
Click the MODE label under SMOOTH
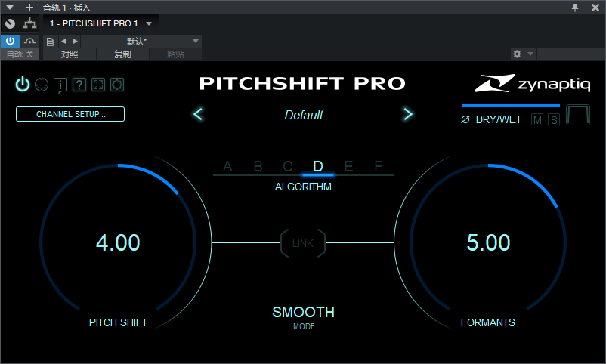click(x=304, y=326)
